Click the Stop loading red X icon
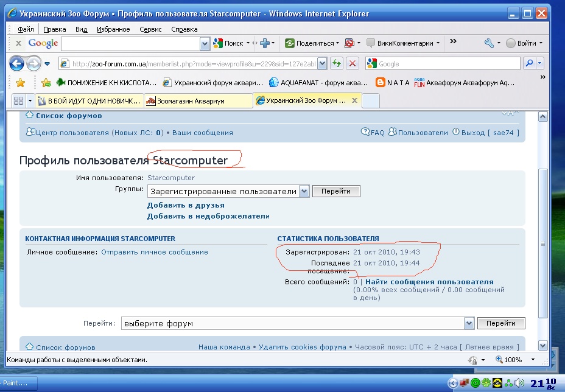This screenshot has width=565, height=392. 352,63
